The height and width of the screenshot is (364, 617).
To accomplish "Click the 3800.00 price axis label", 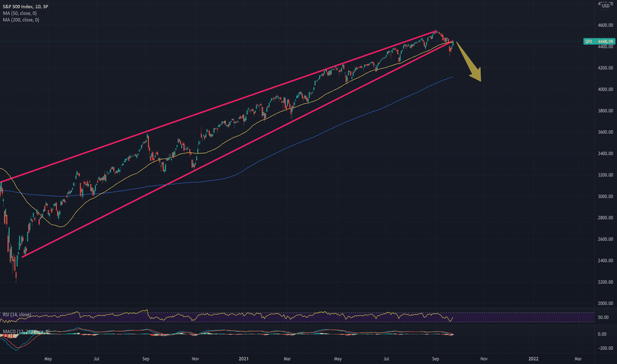I will pos(605,111).
